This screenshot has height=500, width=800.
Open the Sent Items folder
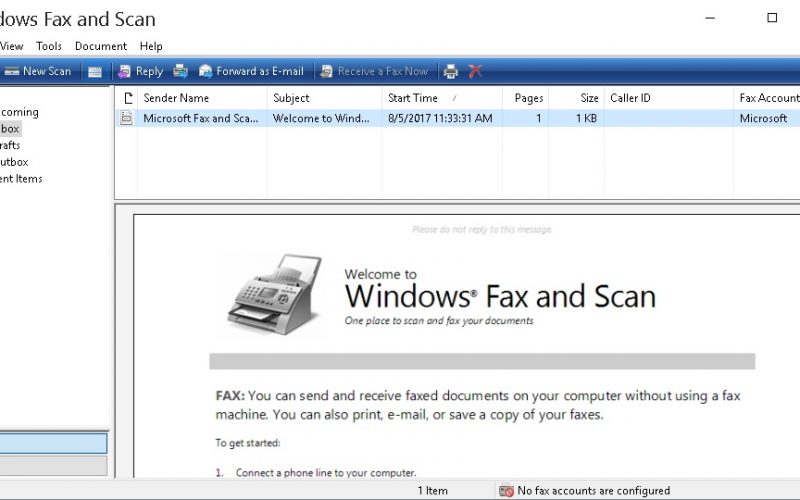pyautogui.click(x=21, y=179)
